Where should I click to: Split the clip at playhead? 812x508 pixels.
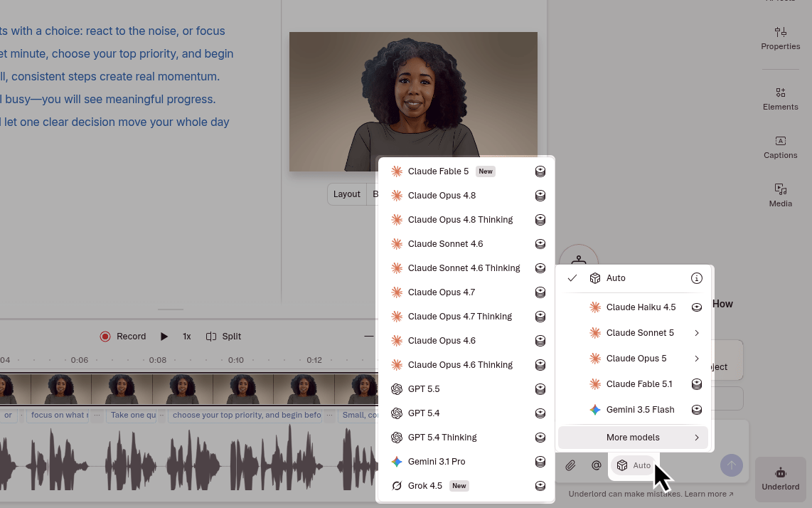223,337
